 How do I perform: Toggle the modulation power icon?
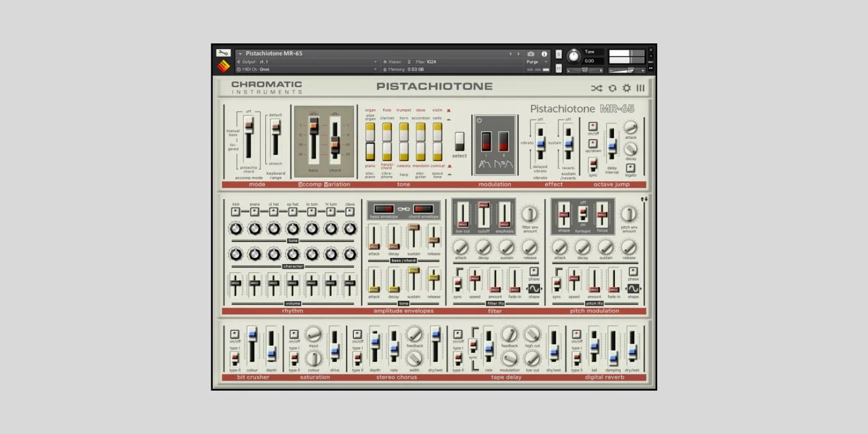coord(479,120)
